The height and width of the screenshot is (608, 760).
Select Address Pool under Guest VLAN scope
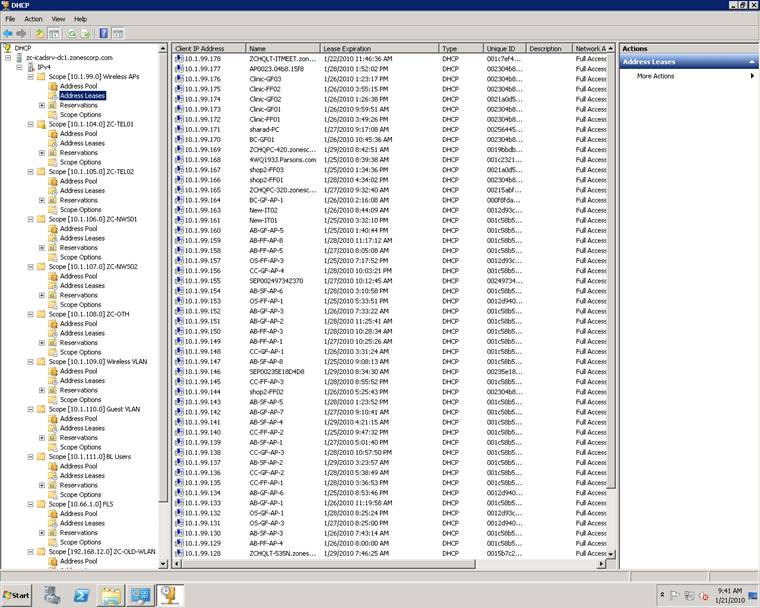point(78,418)
